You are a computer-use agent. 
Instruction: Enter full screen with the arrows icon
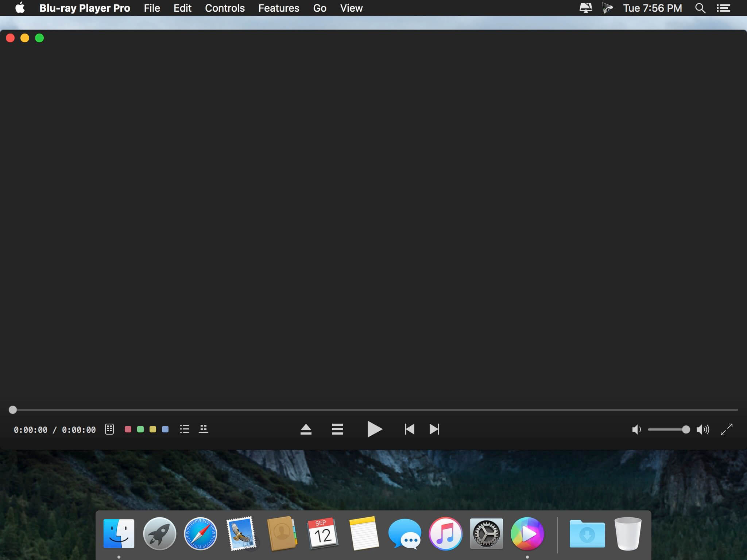coord(726,429)
